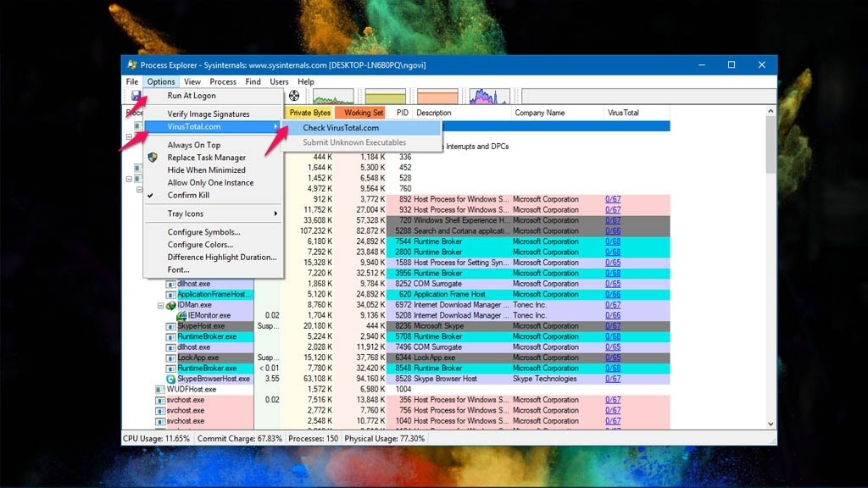Viewport: 868px width, 488px height.
Task: Open VirusTotal link for PID 7544
Action: (613, 241)
